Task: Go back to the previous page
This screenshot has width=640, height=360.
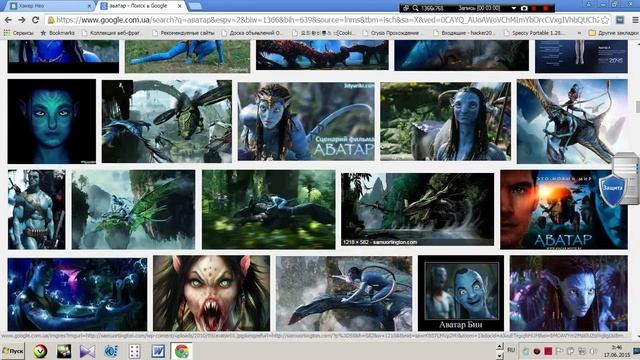Action: coord(8,20)
